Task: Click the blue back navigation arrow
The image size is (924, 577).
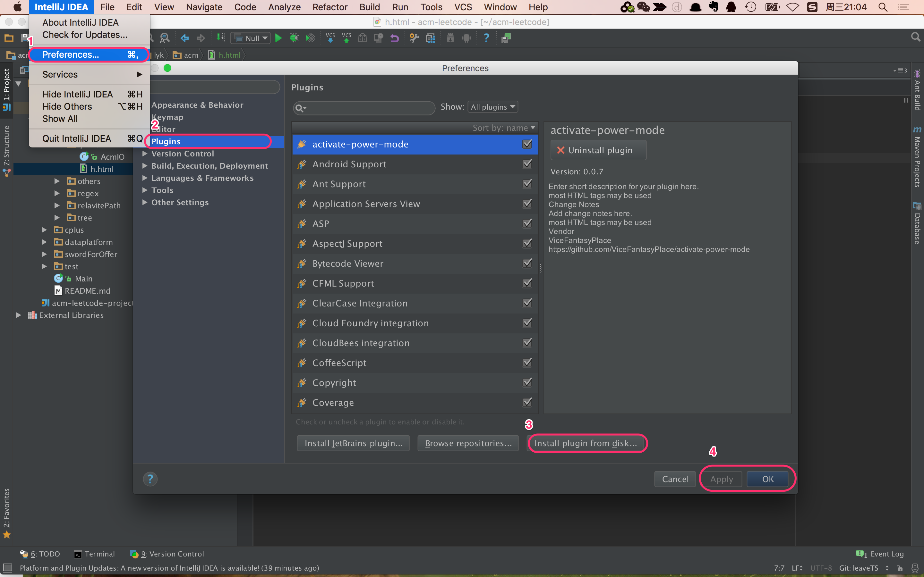Action: pos(185,38)
